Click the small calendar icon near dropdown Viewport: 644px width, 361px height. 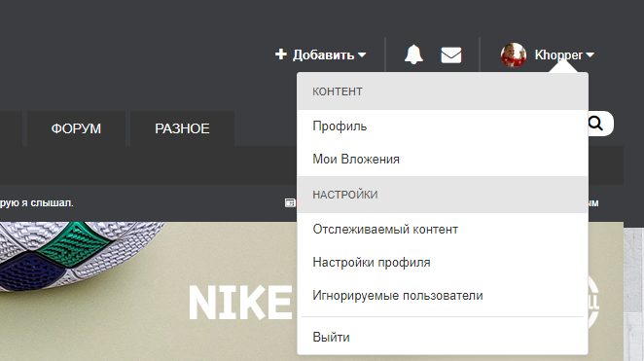pyautogui.click(x=290, y=203)
